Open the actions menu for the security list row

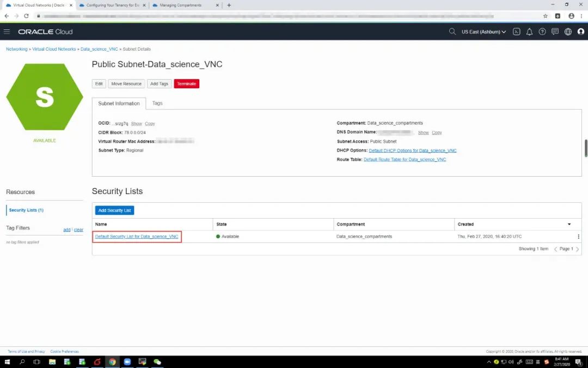tap(578, 237)
